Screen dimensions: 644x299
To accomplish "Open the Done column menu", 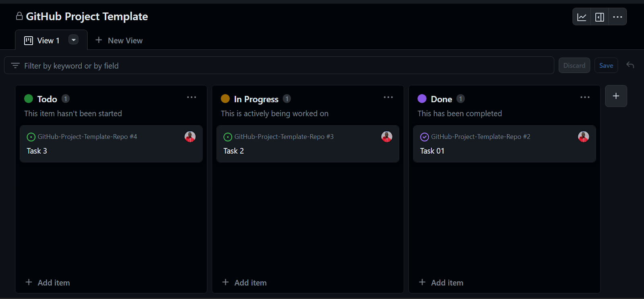I will pyautogui.click(x=585, y=97).
